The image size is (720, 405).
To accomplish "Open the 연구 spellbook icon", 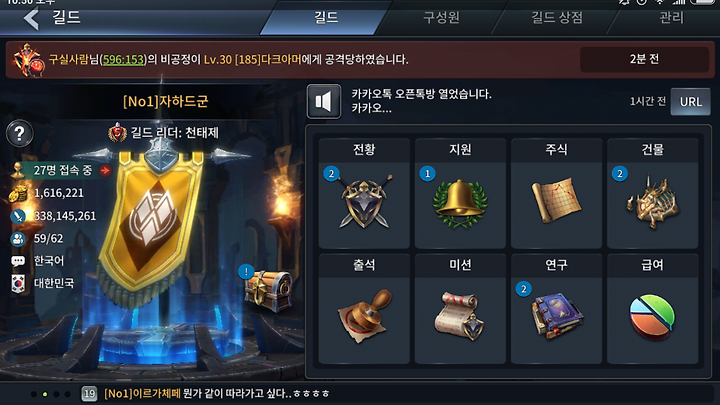I will (557, 316).
